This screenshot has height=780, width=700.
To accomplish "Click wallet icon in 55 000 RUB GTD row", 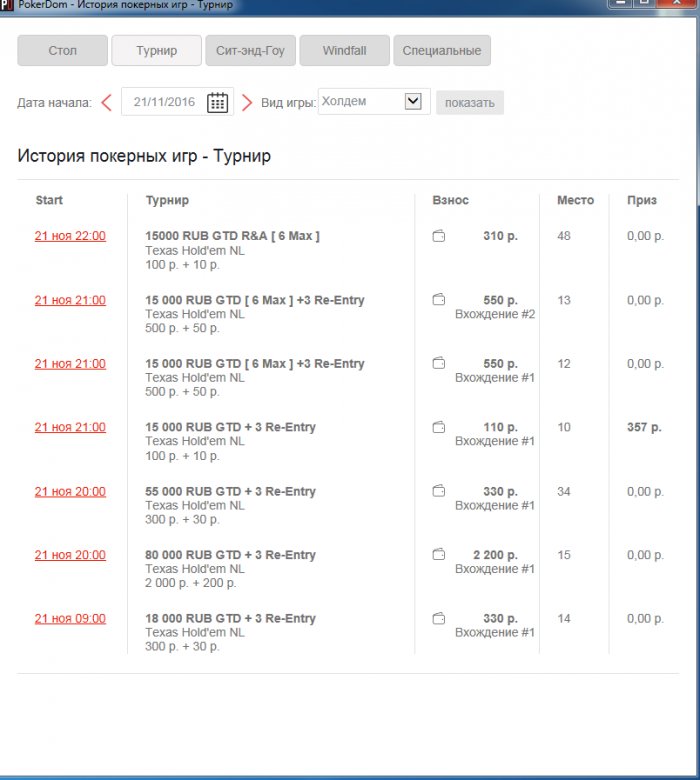I will point(439,491).
